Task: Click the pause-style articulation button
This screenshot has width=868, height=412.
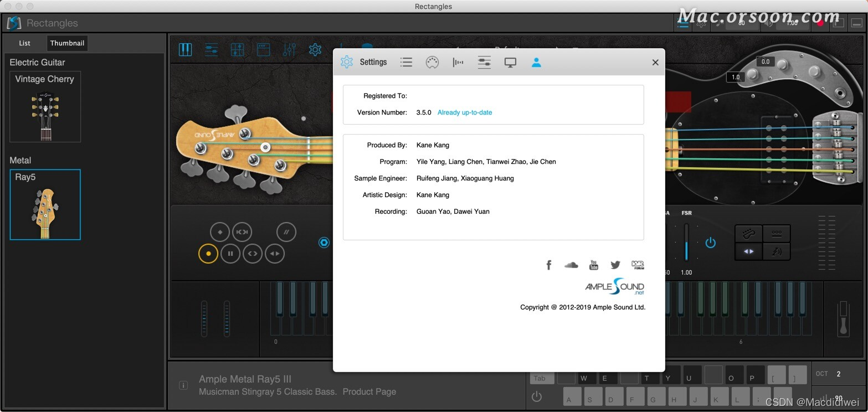Action: [230, 254]
